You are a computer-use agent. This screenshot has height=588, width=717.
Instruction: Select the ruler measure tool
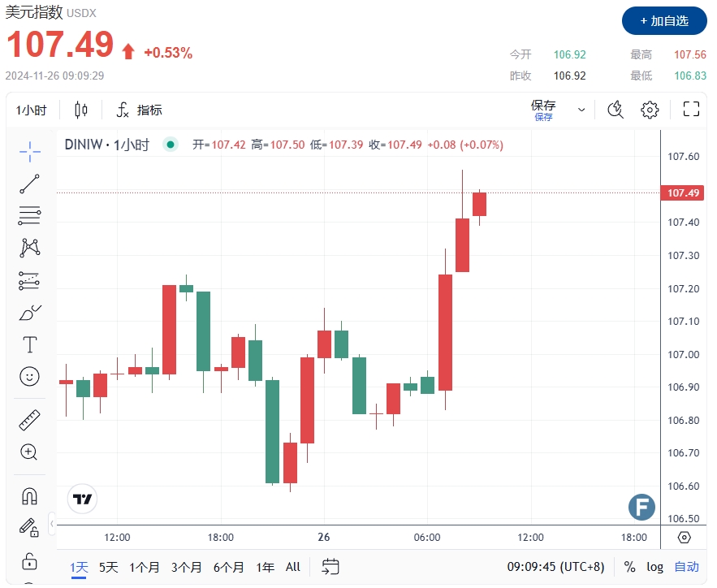30,420
